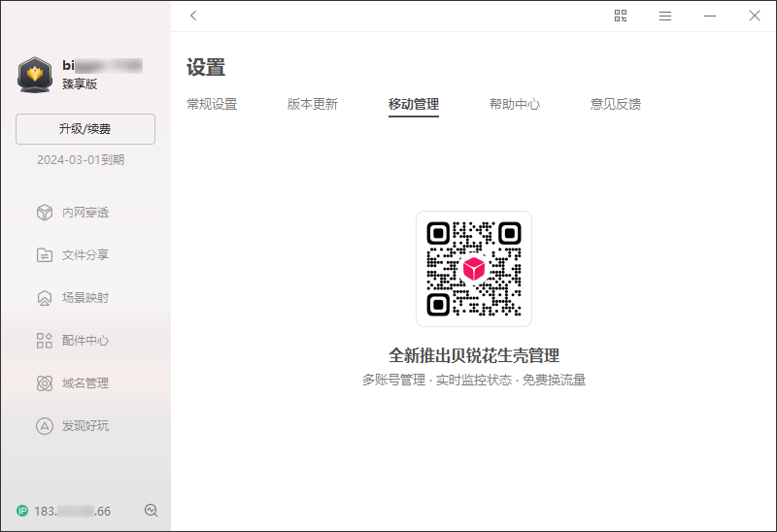777x532 pixels.
Task: Click the 域名管理 icon
Action: pyautogui.click(x=44, y=383)
